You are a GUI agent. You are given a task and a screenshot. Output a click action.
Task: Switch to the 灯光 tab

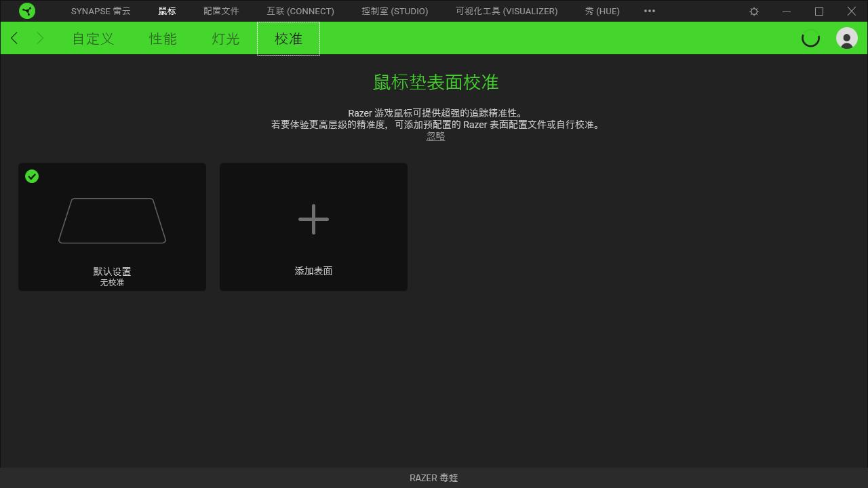(x=224, y=39)
